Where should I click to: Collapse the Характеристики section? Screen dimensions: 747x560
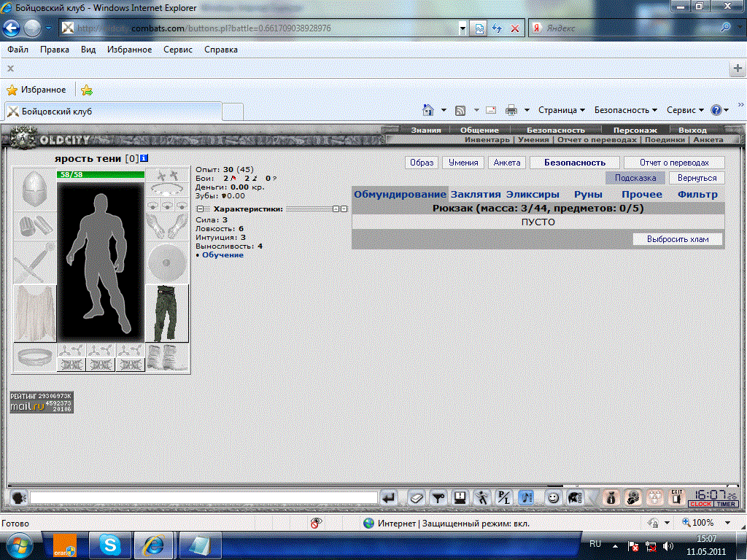pos(200,209)
